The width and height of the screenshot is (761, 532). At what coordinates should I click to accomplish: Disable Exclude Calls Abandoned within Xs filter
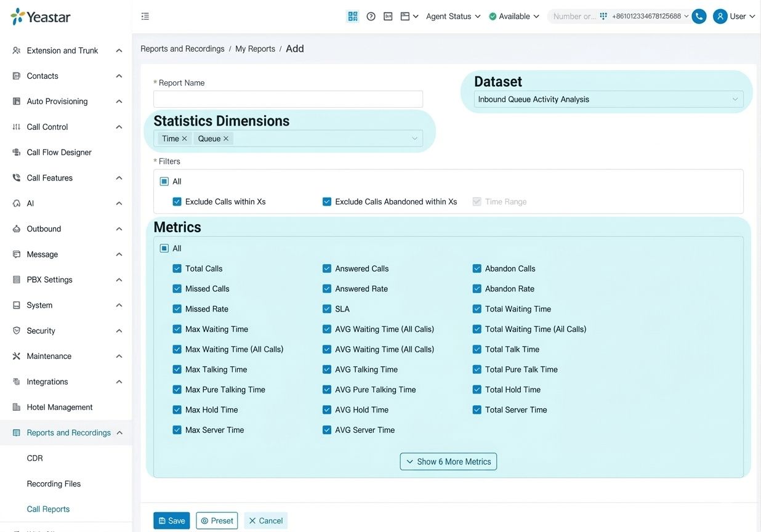click(327, 202)
